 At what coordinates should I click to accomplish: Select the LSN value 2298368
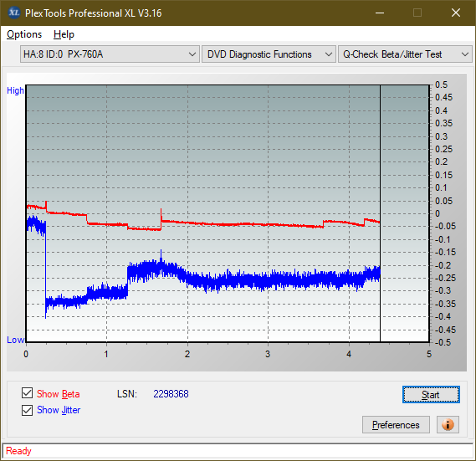(x=171, y=394)
